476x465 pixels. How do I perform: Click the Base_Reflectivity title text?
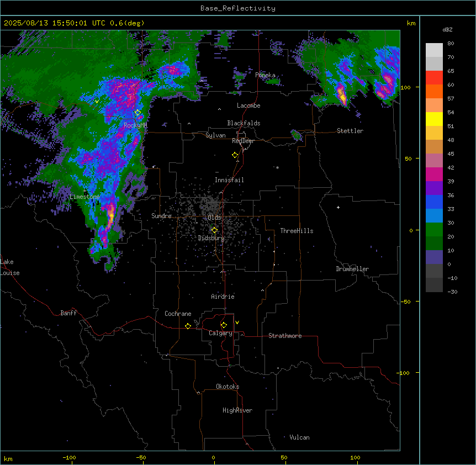(238, 8)
